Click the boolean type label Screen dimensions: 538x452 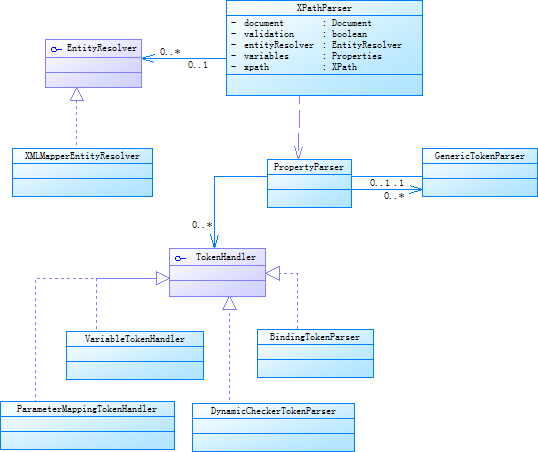point(349,34)
